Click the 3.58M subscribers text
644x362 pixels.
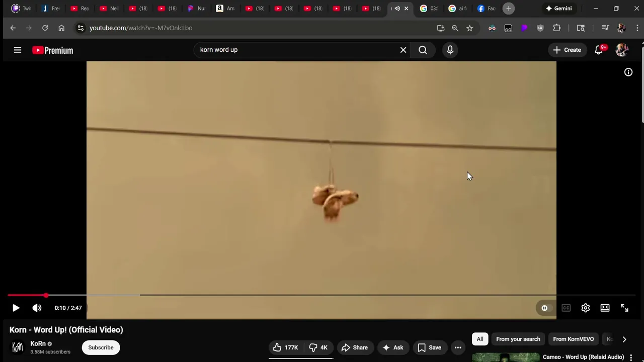(50, 352)
